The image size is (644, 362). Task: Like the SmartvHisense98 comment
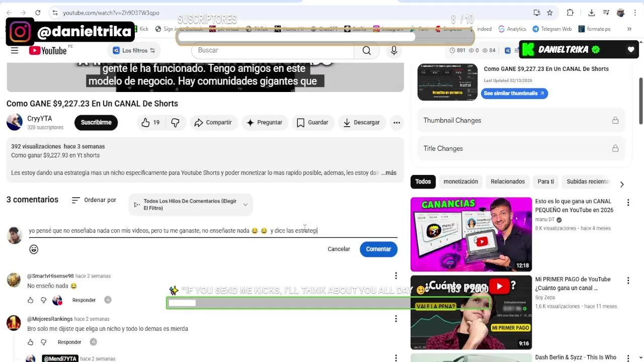tap(30, 300)
